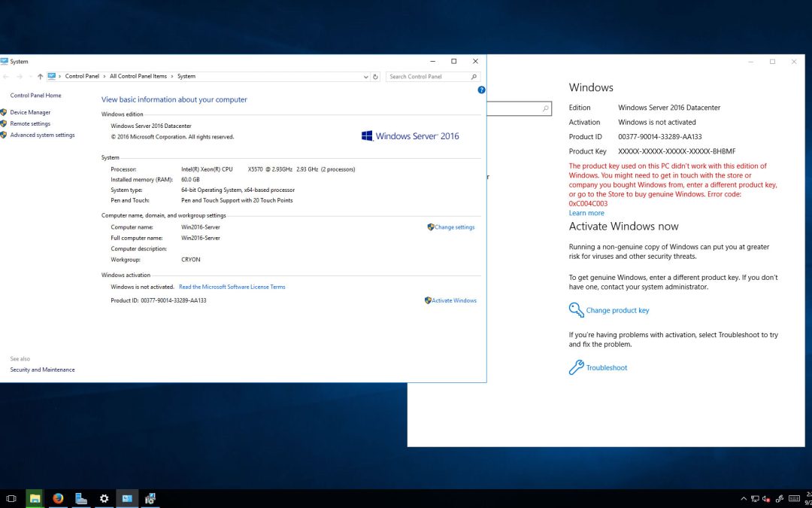
Task: Click 'Learn more' under the error message
Action: coord(586,213)
